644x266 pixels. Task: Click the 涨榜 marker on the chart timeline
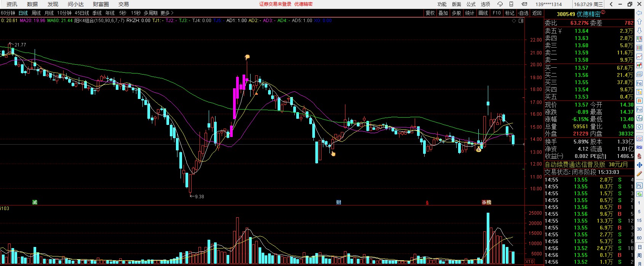pos(486,202)
